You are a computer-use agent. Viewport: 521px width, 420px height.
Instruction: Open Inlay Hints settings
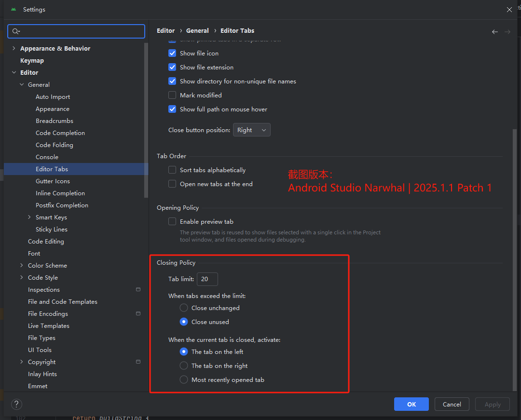point(42,374)
